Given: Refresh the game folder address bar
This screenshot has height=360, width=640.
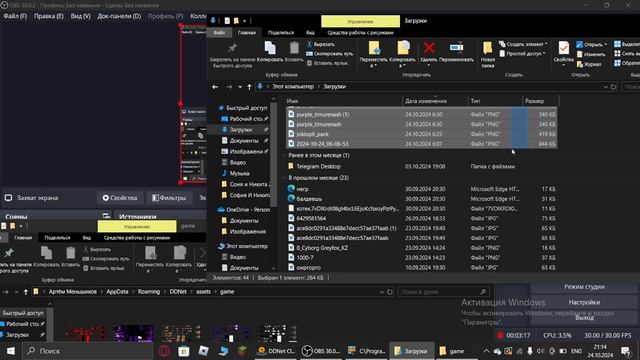Looking at the screenshot, I should click(x=390, y=292).
